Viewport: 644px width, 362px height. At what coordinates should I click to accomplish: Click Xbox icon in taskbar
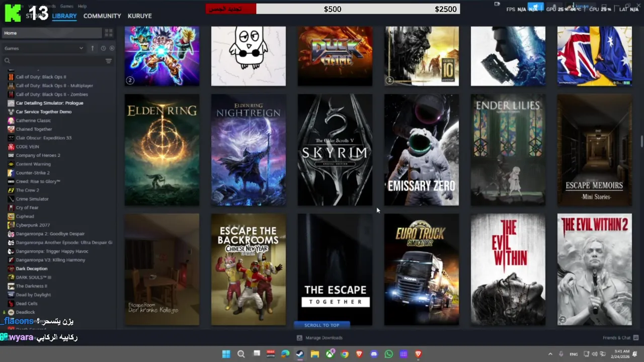point(330,354)
